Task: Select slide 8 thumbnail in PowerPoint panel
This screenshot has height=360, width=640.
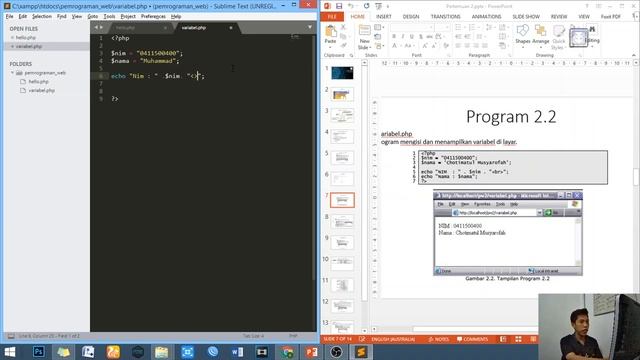Action: (342, 222)
